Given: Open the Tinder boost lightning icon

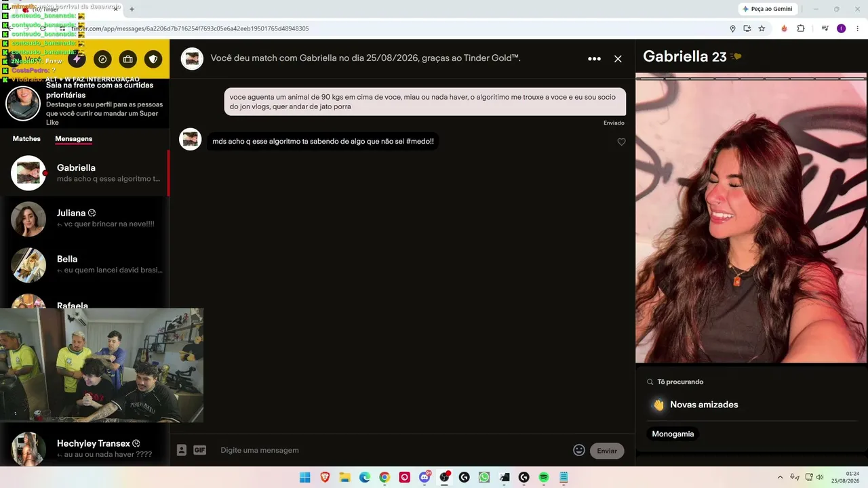Looking at the screenshot, I should (77, 59).
